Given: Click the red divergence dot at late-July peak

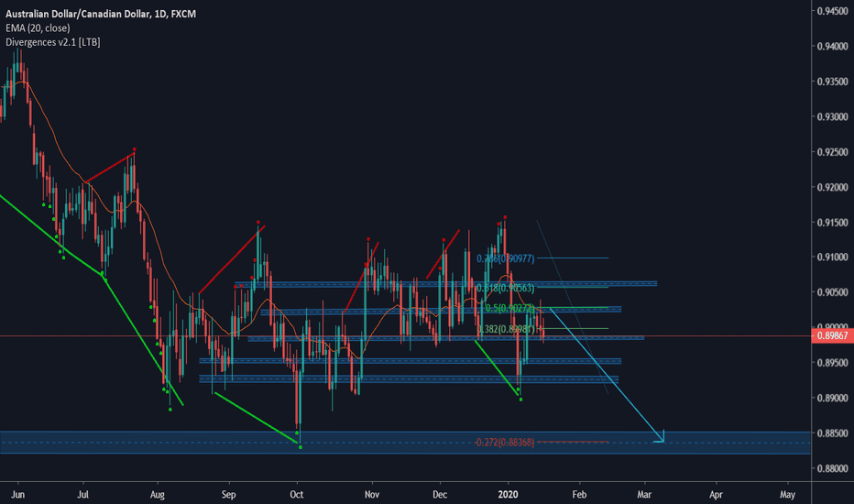Looking at the screenshot, I should pyautogui.click(x=134, y=148).
